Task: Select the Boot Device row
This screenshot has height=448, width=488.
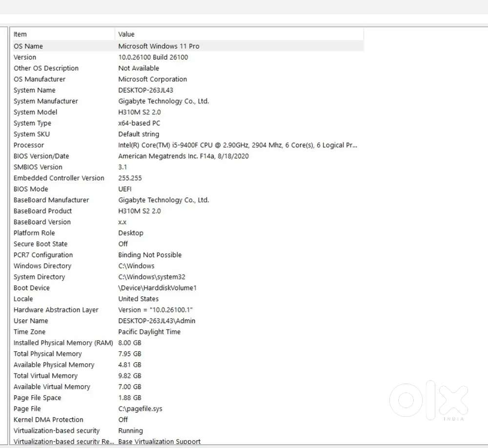Action: tap(32, 288)
